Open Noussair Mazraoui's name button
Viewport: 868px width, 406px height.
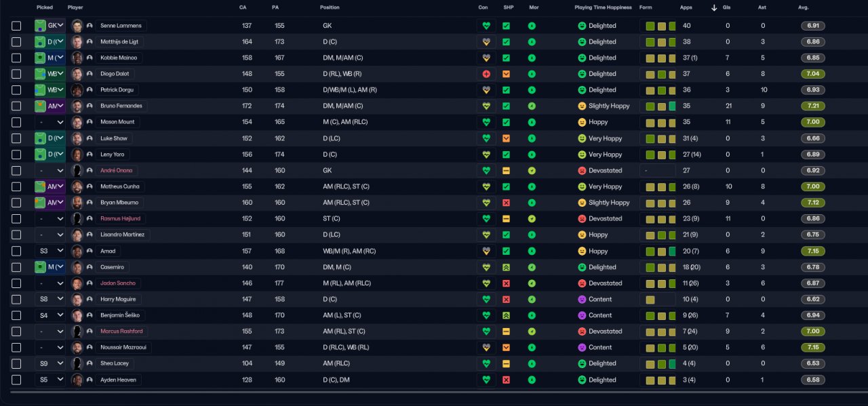pos(123,348)
